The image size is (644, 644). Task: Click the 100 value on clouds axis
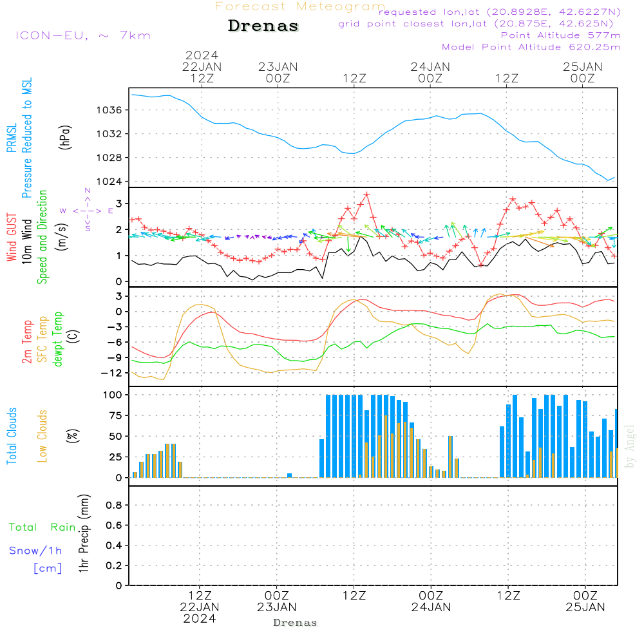click(x=113, y=395)
